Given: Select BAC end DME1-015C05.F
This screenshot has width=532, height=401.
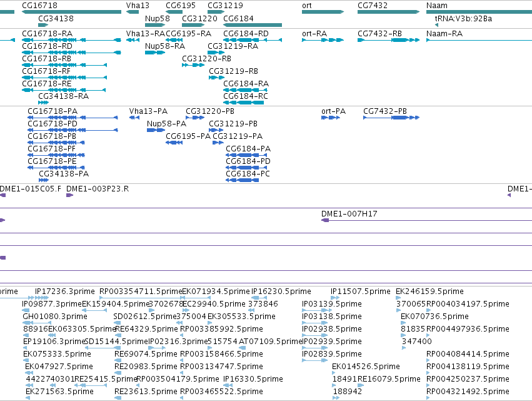Looking at the screenshot, I should click(x=31, y=189).
